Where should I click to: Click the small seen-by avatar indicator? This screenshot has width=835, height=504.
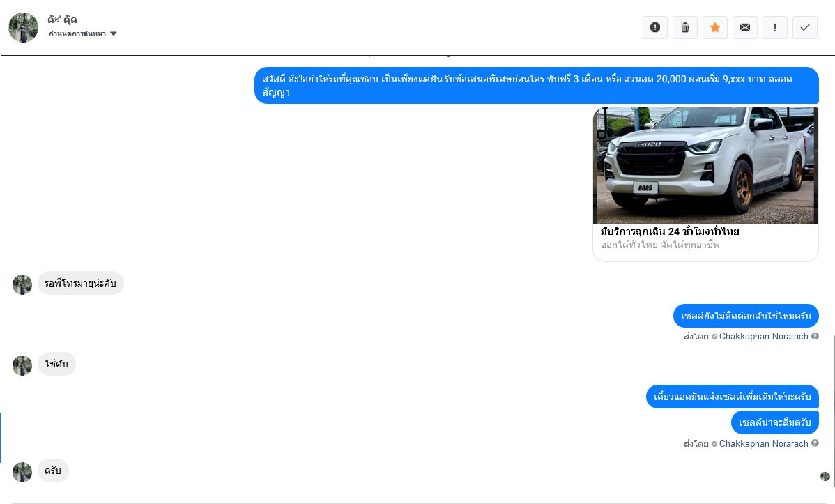[x=825, y=476]
